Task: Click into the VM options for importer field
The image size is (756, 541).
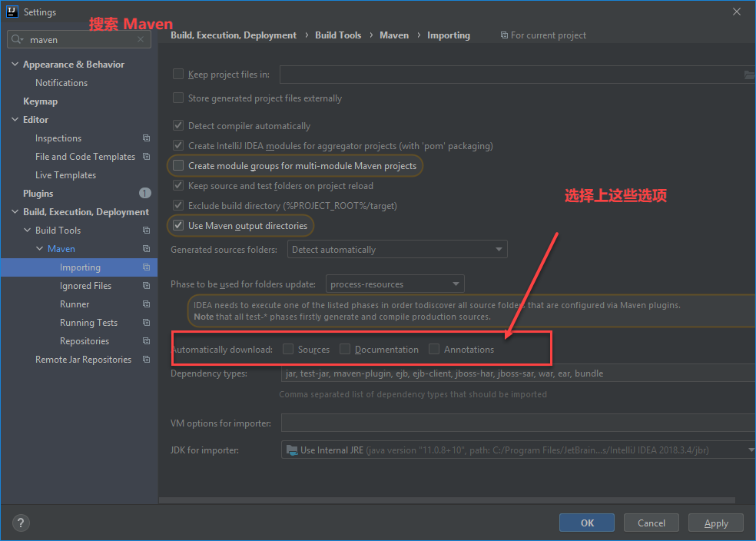Action: 519,423
